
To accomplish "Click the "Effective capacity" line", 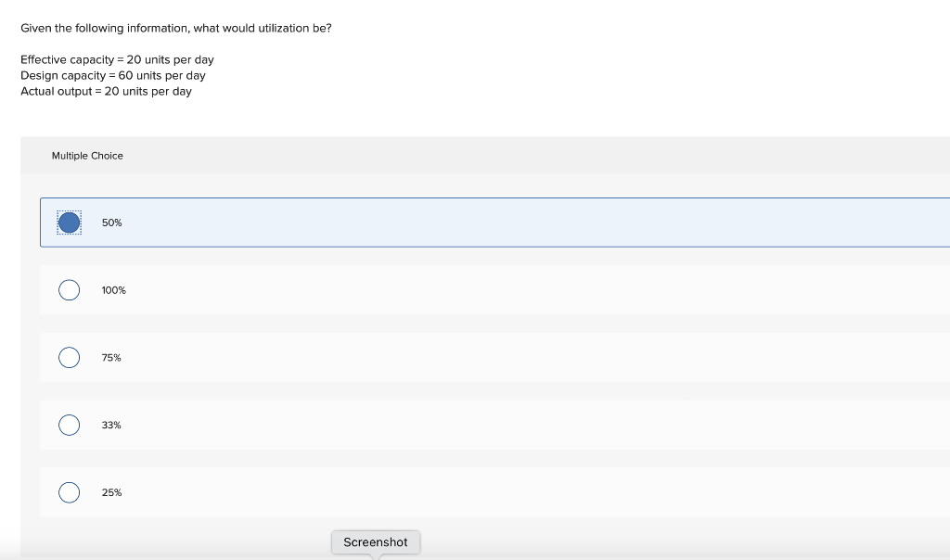I will (117, 59).
